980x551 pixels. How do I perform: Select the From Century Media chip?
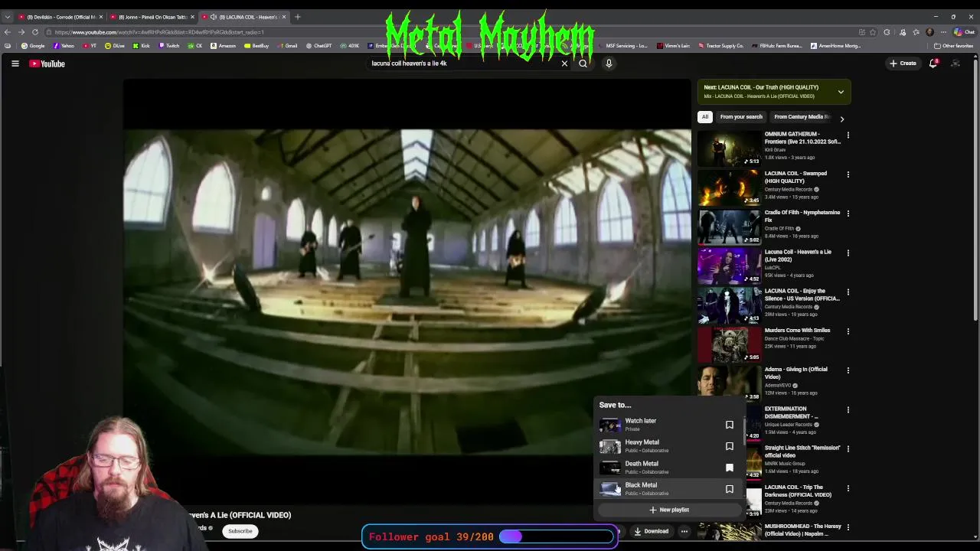pos(802,117)
